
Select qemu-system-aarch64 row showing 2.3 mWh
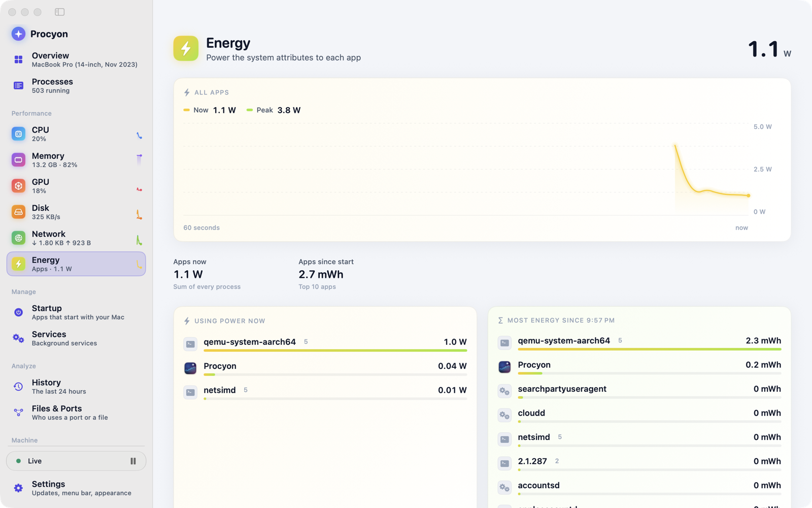[x=639, y=343]
